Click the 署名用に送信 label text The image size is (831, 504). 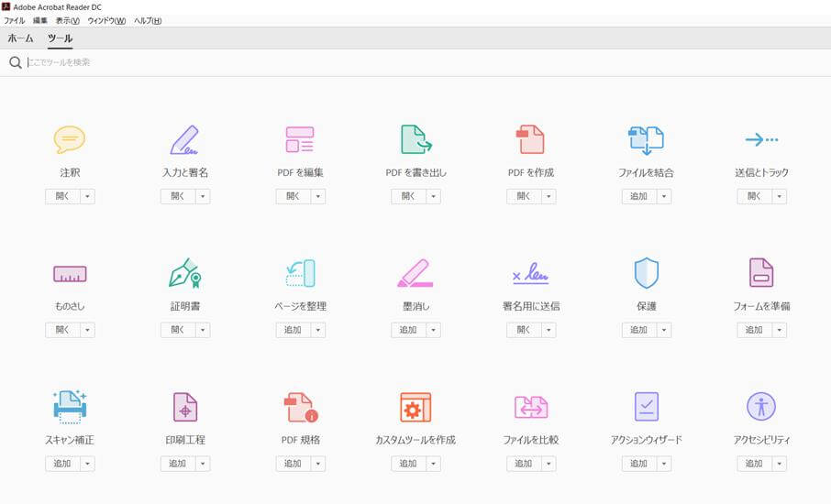point(531,306)
